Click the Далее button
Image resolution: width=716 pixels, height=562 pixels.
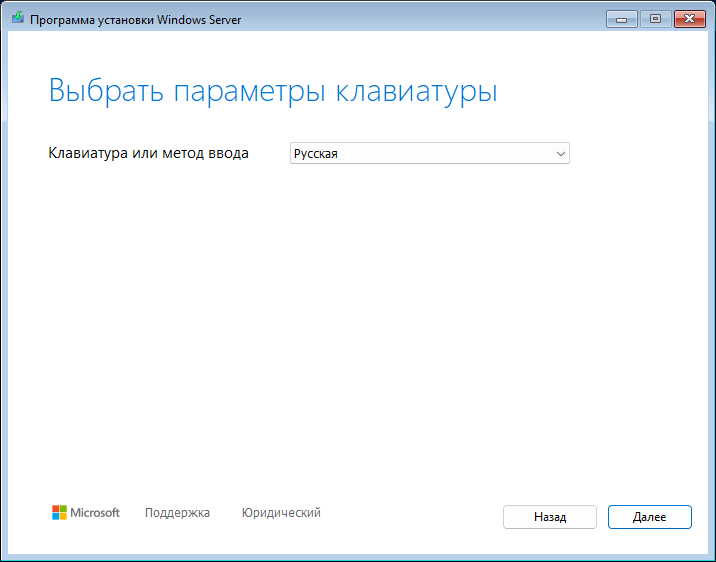pyautogui.click(x=649, y=517)
